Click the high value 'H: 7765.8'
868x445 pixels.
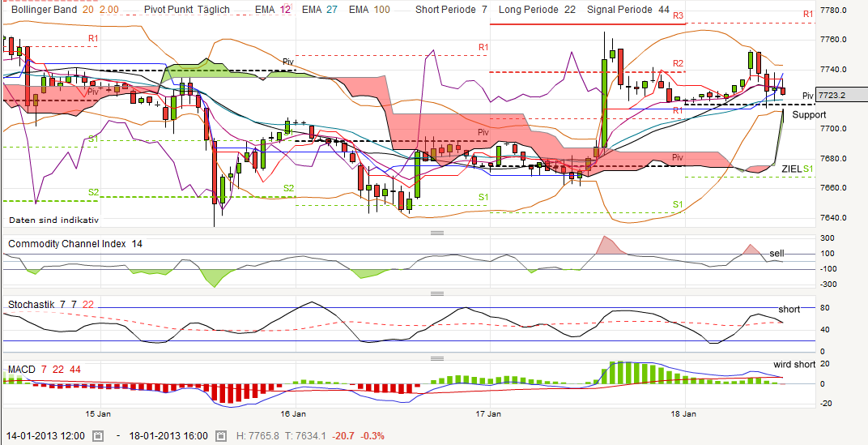260,435
